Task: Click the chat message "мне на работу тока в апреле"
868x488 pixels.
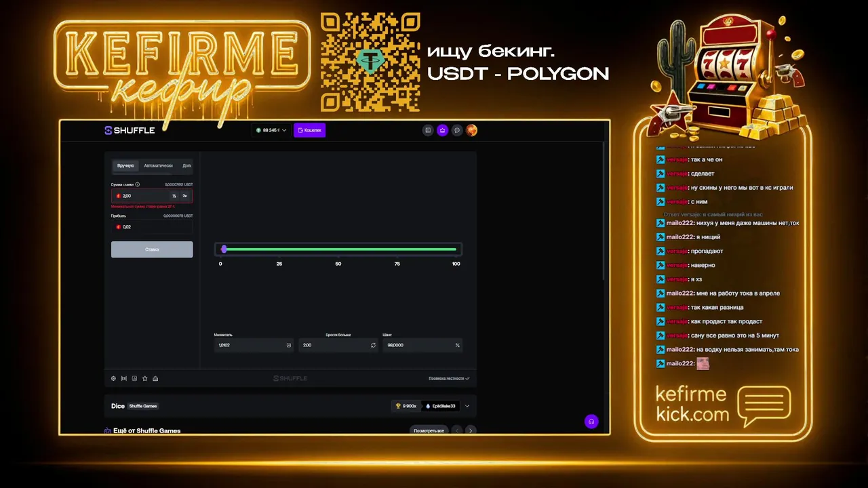Action: [x=738, y=293]
